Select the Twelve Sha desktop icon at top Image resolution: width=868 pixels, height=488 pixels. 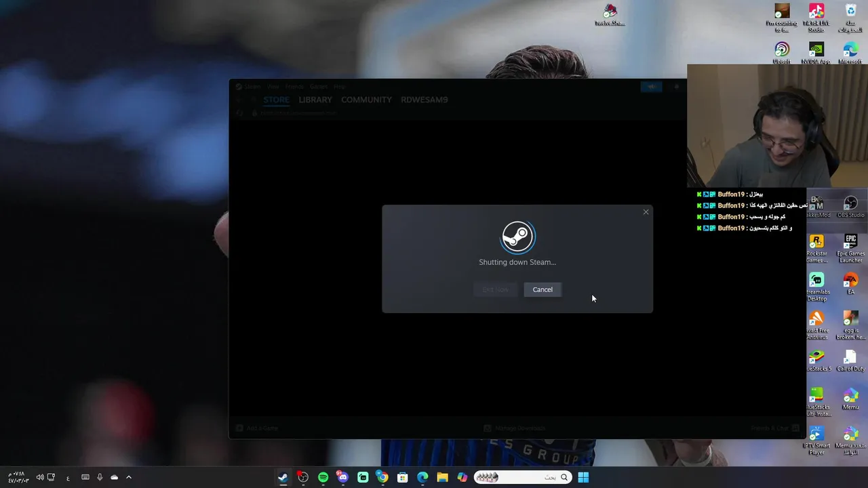tap(610, 15)
